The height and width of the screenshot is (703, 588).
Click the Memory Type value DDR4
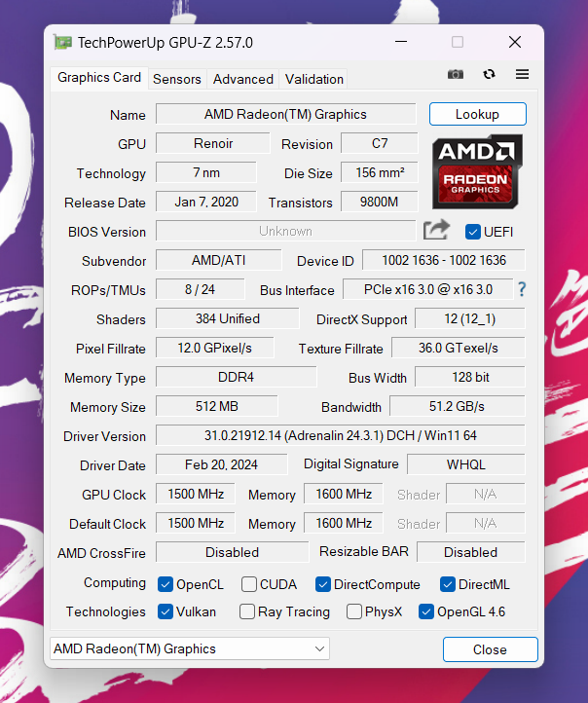tap(236, 377)
